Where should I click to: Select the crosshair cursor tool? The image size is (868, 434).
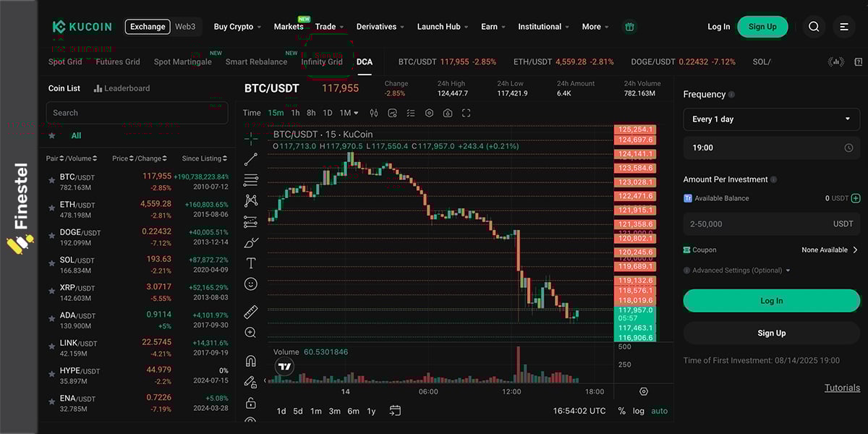251,138
